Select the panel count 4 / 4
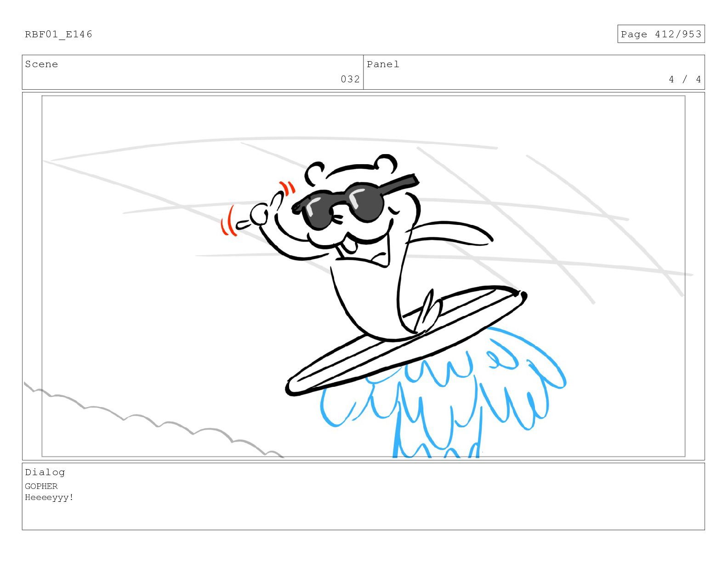 point(685,79)
